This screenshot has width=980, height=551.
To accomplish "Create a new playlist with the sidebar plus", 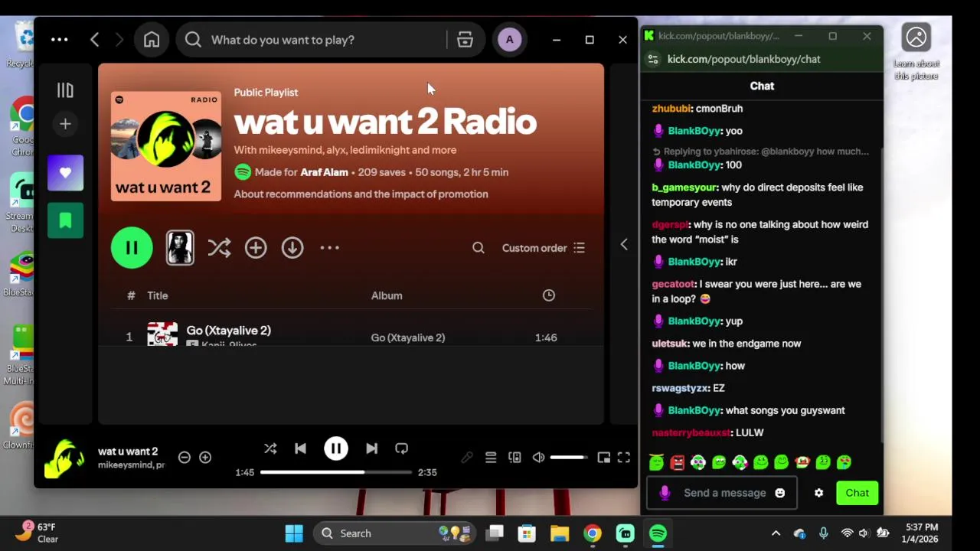I will pos(65,124).
